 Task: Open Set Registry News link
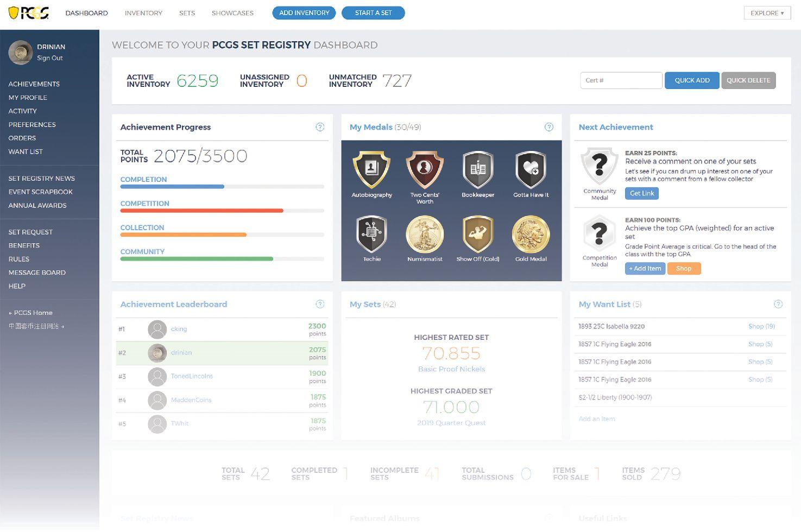pos(42,179)
